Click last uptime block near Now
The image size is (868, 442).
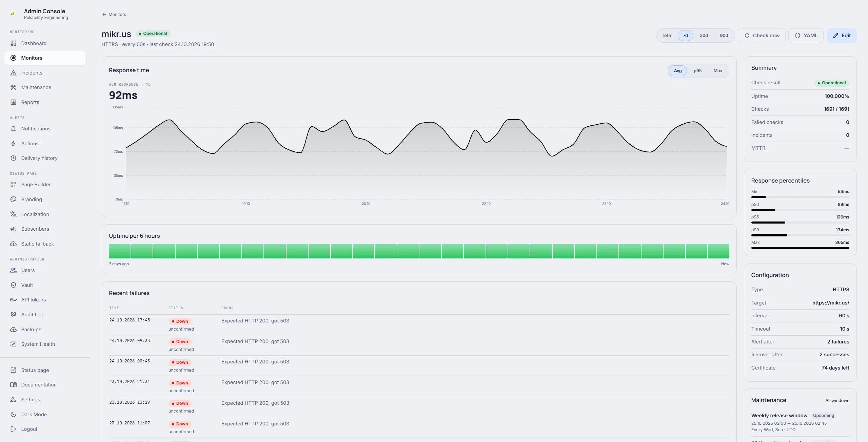coord(718,251)
